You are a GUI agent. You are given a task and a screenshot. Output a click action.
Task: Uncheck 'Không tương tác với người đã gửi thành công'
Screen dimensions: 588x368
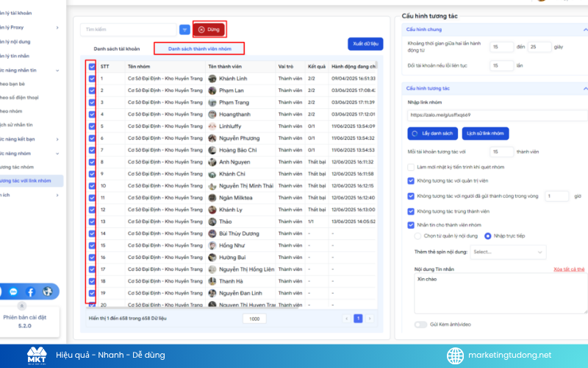[411, 196]
